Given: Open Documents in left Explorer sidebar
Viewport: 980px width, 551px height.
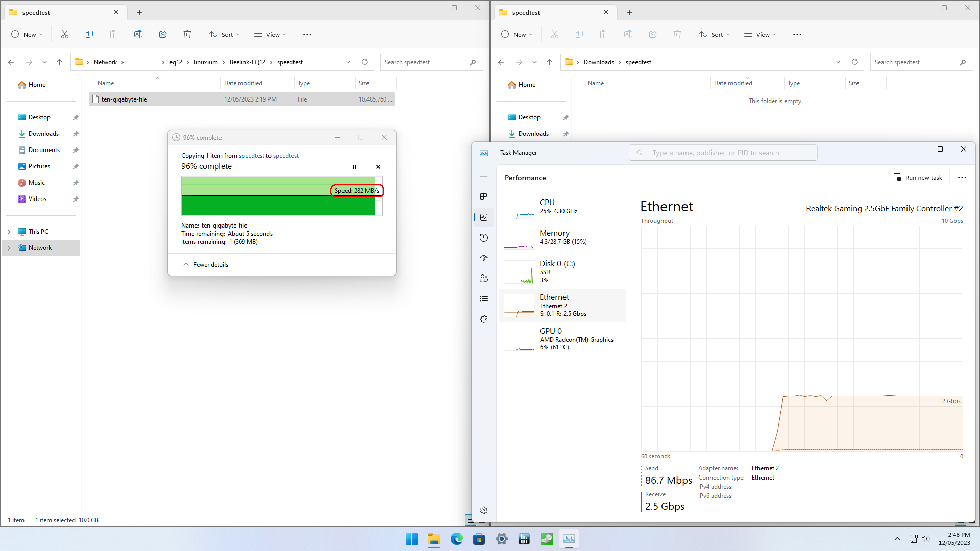Looking at the screenshot, I should (43, 150).
